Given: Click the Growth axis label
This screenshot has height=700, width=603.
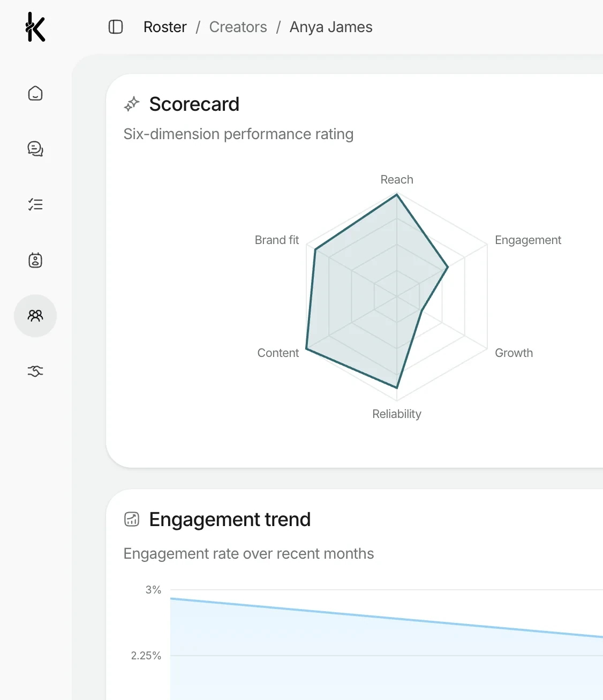Looking at the screenshot, I should [x=514, y=353].
